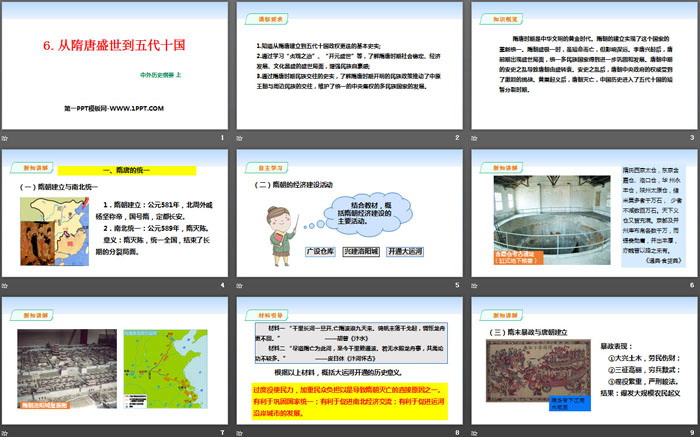700x437 pixels.
Task: Click the transition star icon under slide 8
Action: click(x=240, y=433)
